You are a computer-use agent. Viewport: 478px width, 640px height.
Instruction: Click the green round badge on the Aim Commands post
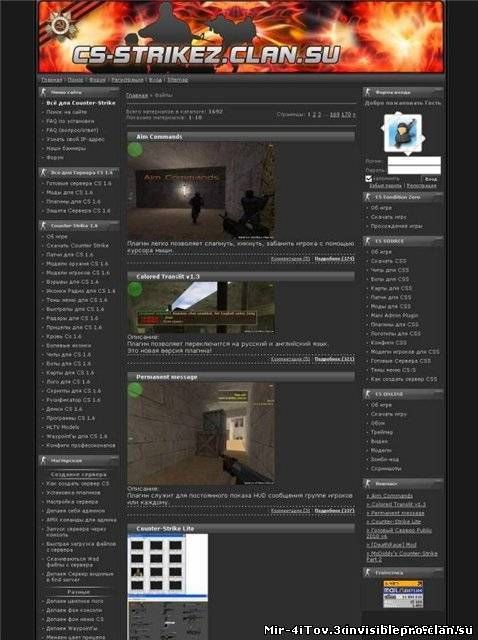click(x=135, y=150)
